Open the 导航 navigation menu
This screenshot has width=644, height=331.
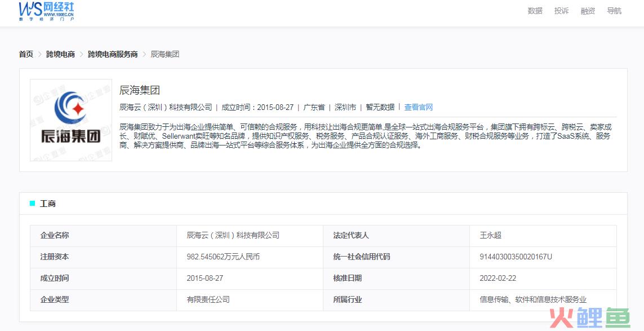tap(614, 11)
